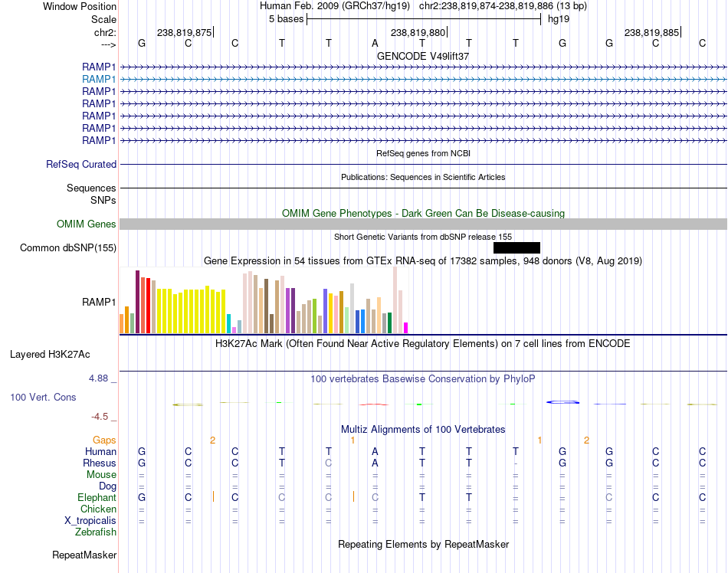Click the X_tropicalis alignment row label
This screenshot has height=573, width=728.
point(90,521)
